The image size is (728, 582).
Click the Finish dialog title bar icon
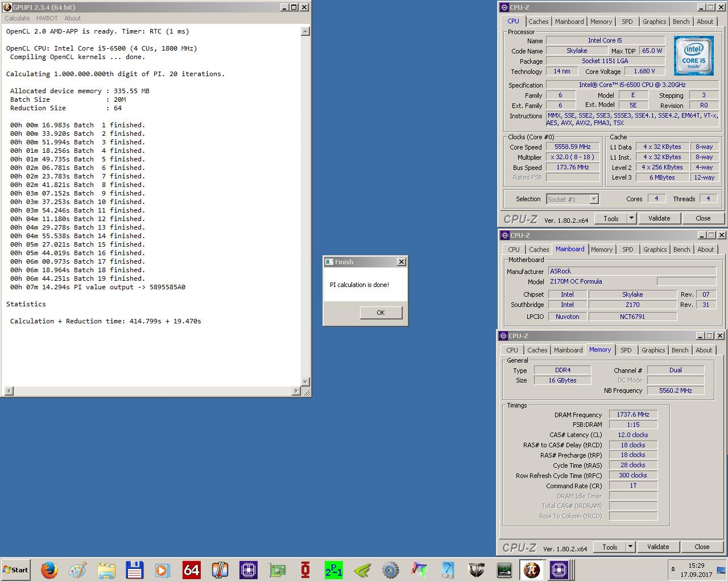click(329, 262)
